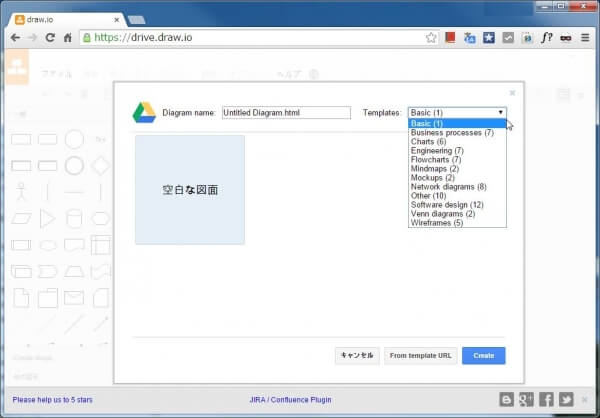Click the Create button
The width and height of the screenshot is (600, 418).
point(483,355)
